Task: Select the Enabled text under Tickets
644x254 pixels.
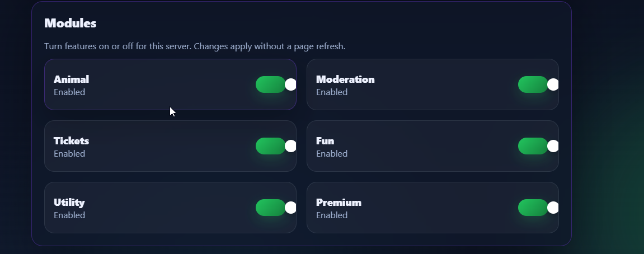Action: 69,154
